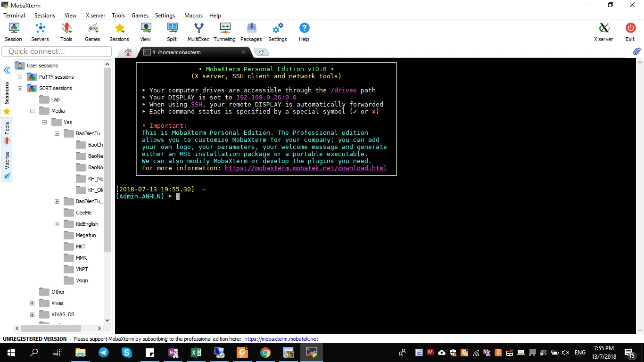Open the Tunneling toolbar icon
This screenshot has width=644, height=362.
(x=224, y=32)
